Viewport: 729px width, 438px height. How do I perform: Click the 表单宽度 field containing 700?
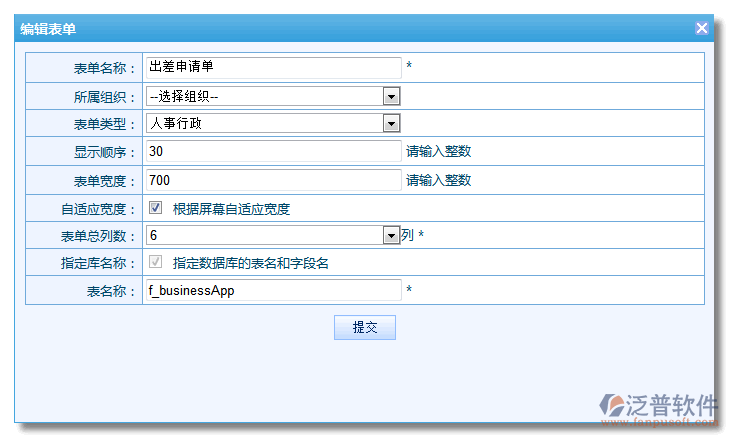[273, 180]
